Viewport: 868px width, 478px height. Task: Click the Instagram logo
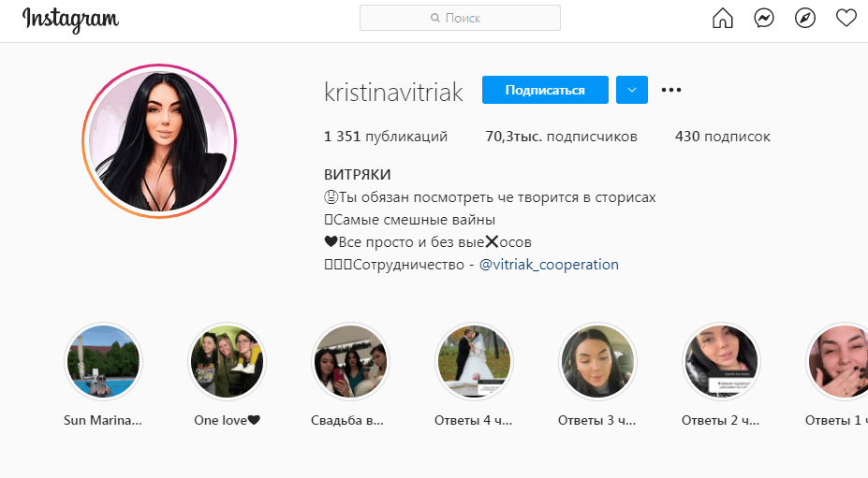click(x=70, y=20)
